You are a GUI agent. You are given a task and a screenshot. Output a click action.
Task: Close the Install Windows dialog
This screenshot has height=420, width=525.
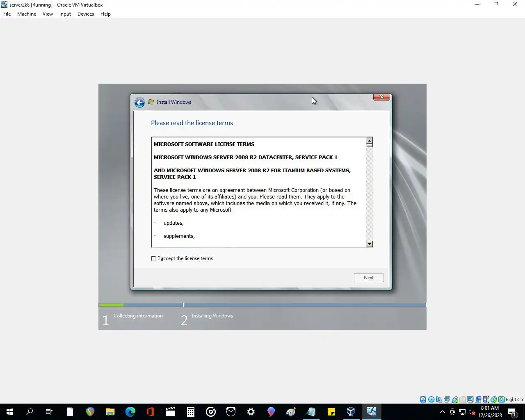coord(381,97)
